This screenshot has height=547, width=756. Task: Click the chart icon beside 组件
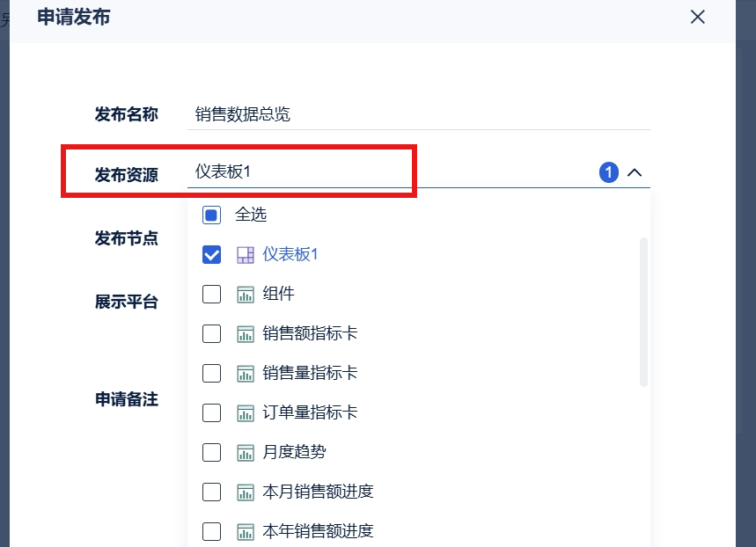pyautogui.click(x=246, y=295)
